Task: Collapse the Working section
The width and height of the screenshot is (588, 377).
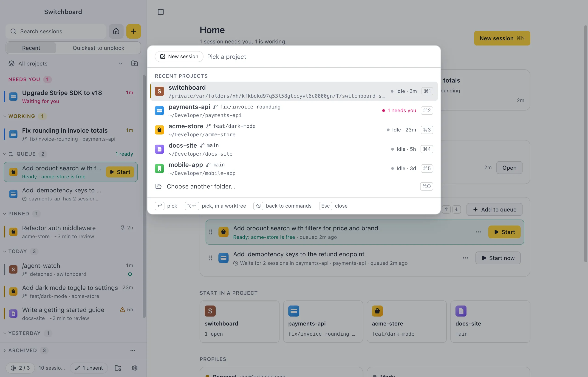Action: click(x=5, y=116)
